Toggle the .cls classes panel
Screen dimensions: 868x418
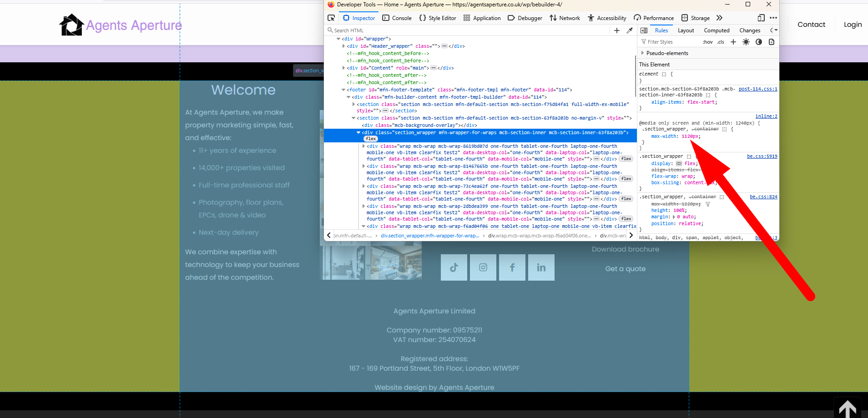(x=721, y=42)
